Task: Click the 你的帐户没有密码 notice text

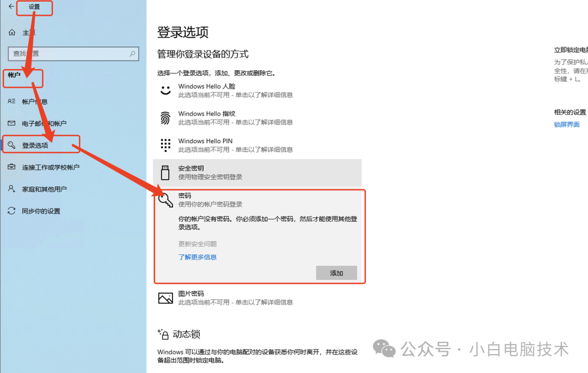Action: 267,223
